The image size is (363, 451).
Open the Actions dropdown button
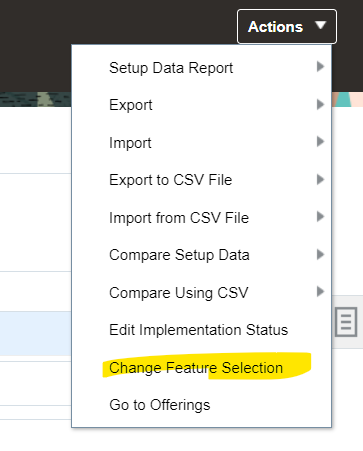(x=287, y=27)
